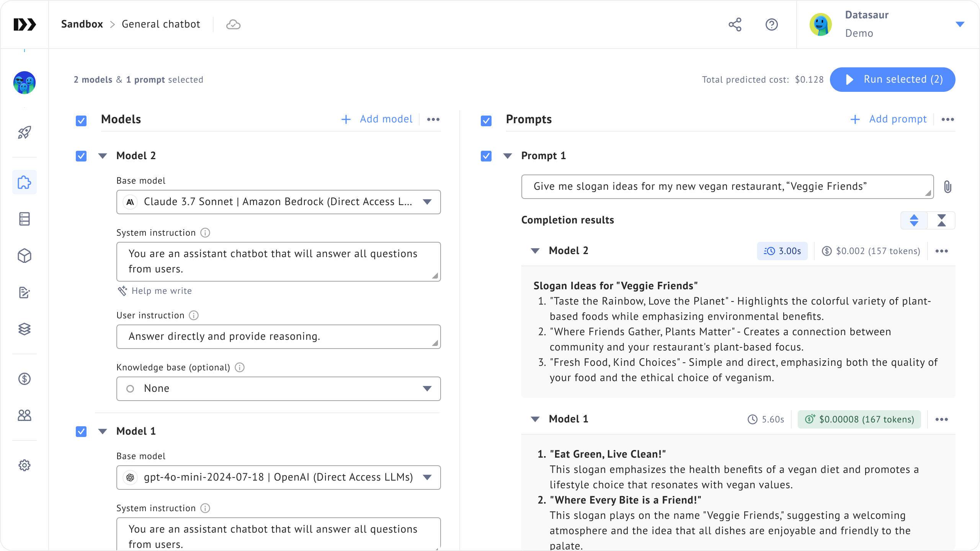Screen dimensions: 980x551
Task: Collapse the Model 1 completion result
Action: 535,419
